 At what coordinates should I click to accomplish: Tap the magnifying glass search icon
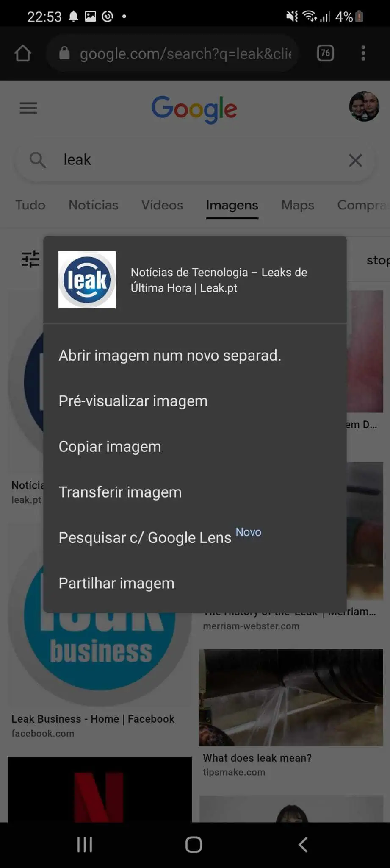(37, 160)
